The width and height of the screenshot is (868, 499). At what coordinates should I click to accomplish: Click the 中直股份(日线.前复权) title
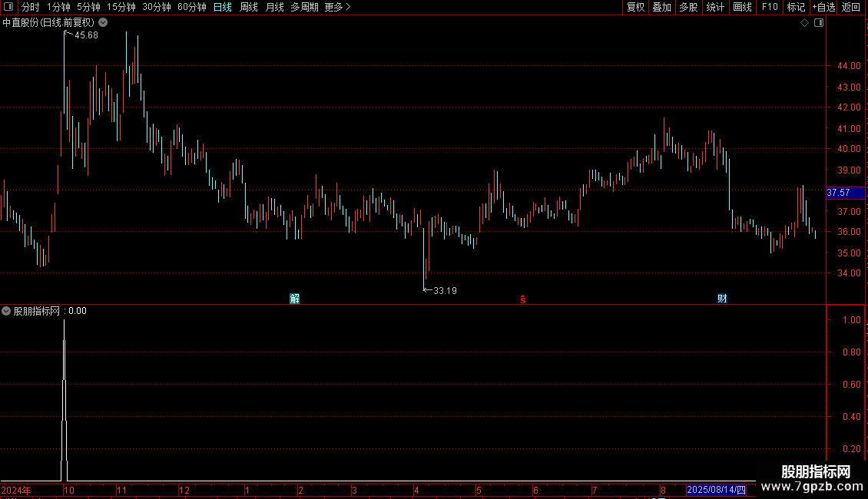(48, 23)
